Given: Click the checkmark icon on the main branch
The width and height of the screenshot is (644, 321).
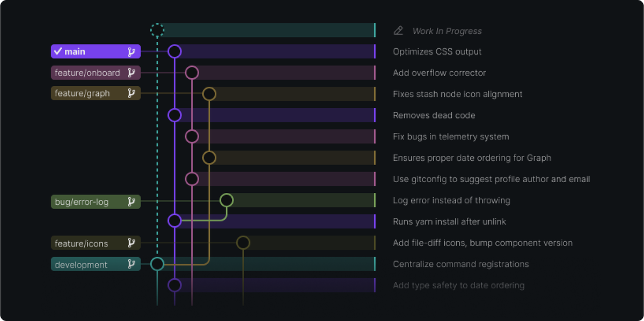Looking at the screenshot, I should [59, 51].
